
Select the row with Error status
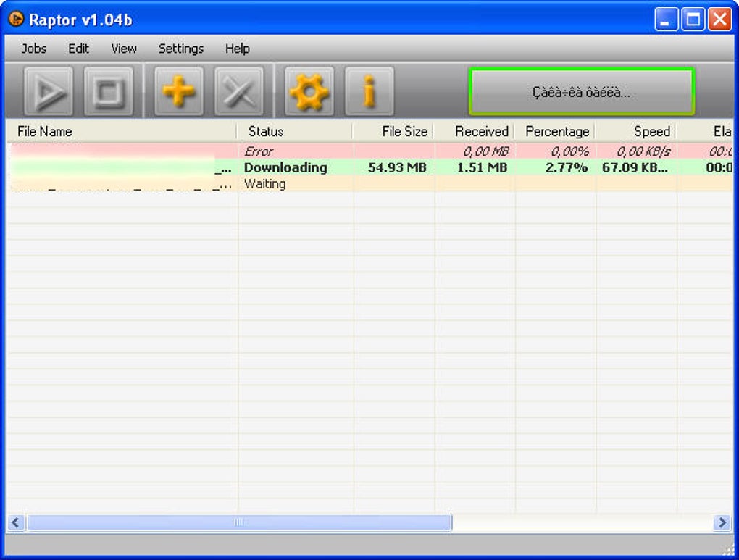click(370, 151)
